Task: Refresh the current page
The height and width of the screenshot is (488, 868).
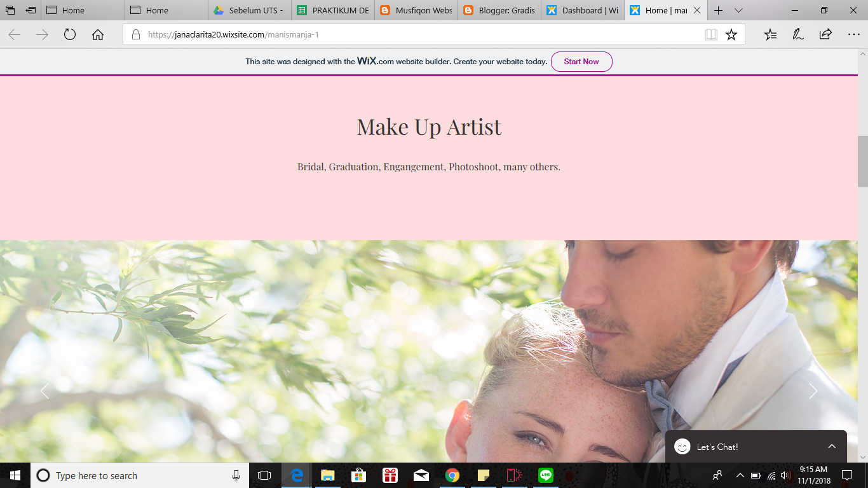Action: [x=70, y=35]
